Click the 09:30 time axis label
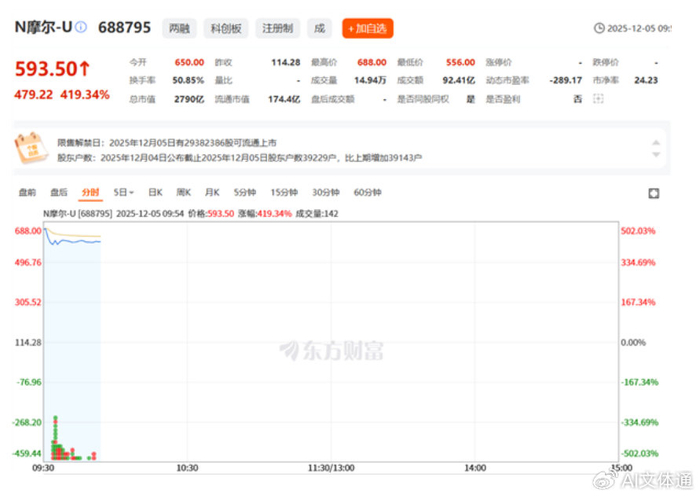 click(x=43, y=468)
